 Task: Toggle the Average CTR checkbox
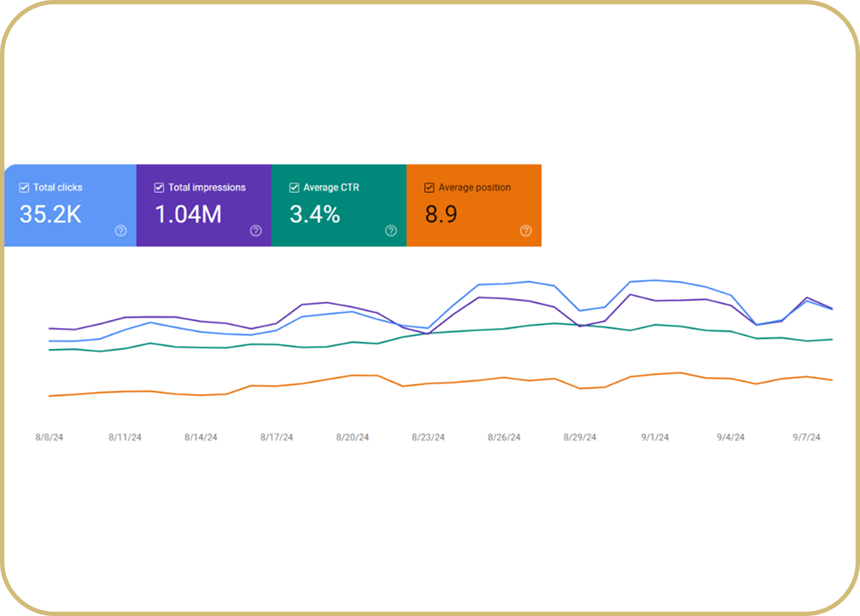(294, 188)
